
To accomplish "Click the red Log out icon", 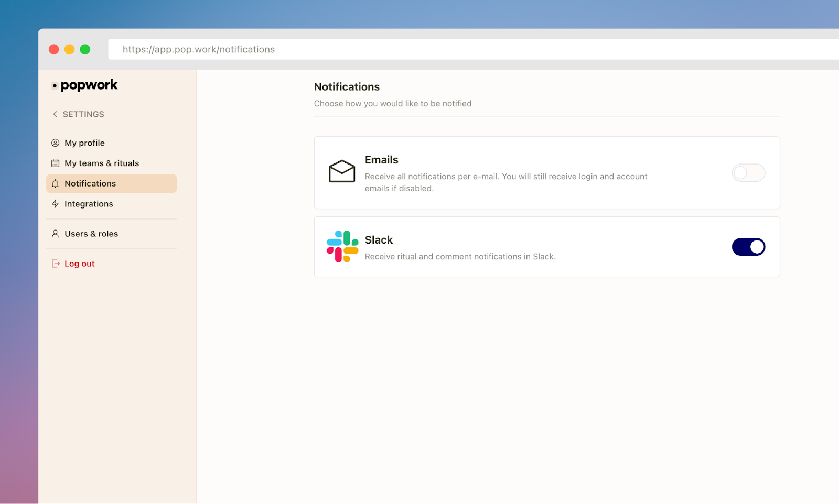I will [55, 264].
